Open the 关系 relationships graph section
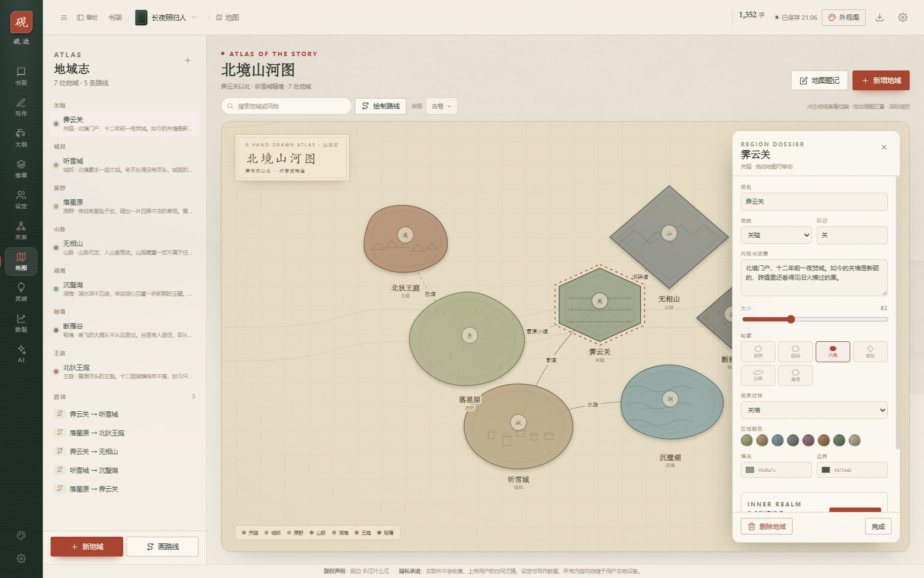The height and width of the screenshot is (578, 924). (21, 230)
